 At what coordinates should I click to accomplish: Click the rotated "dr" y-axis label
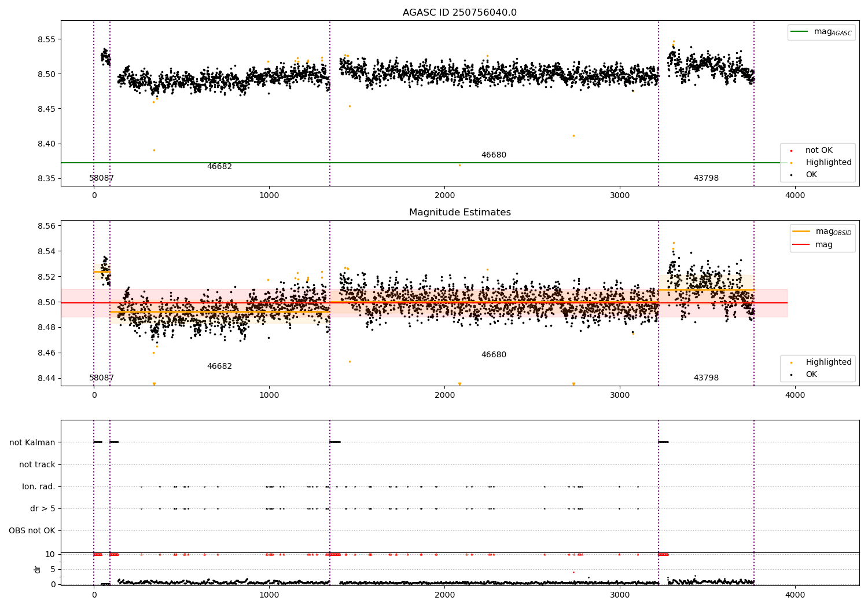tap(38, 569)
